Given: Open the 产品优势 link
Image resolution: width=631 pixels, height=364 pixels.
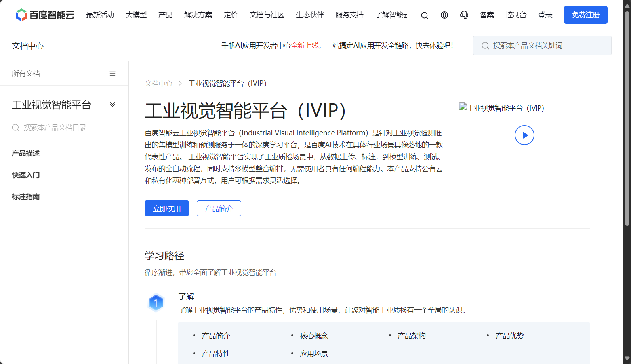Looking at the screenshot, I should coord(510,336).
